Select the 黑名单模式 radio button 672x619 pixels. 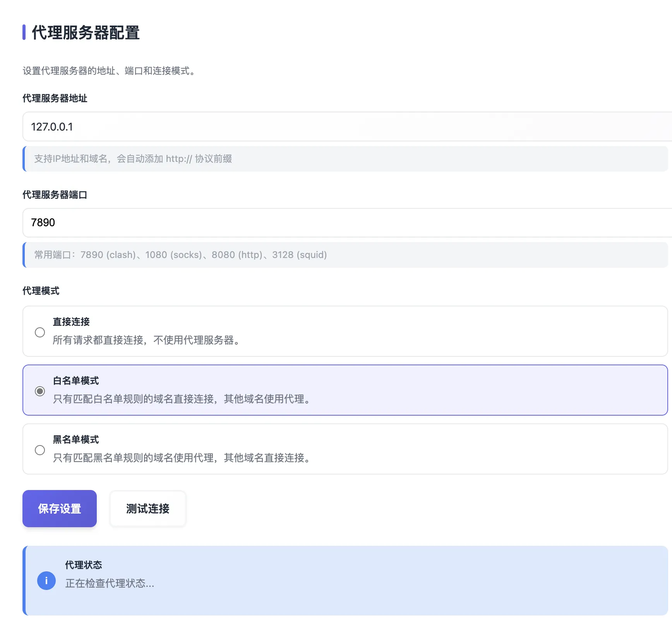point(40,450)
